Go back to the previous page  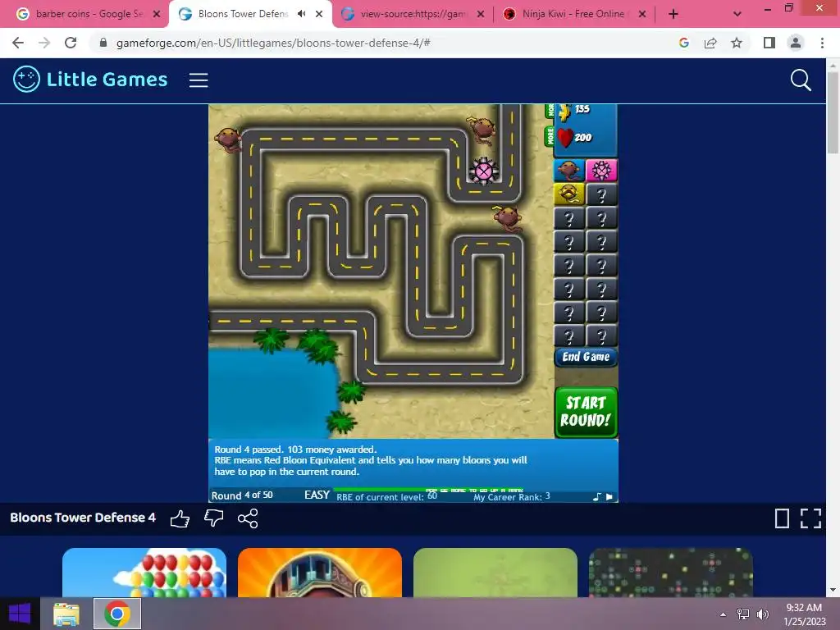[18, 43]
